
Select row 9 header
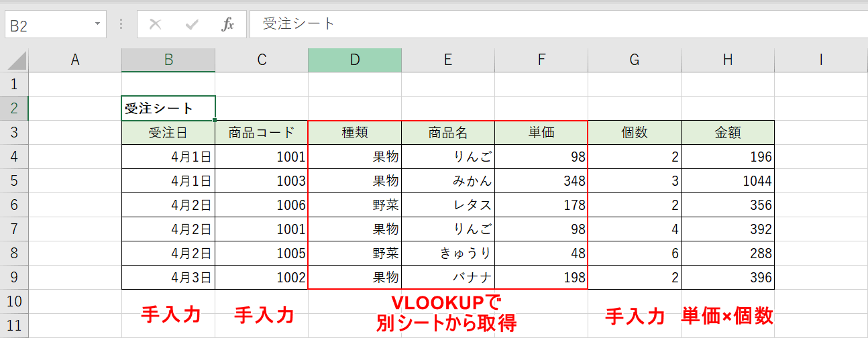[15, 278]
